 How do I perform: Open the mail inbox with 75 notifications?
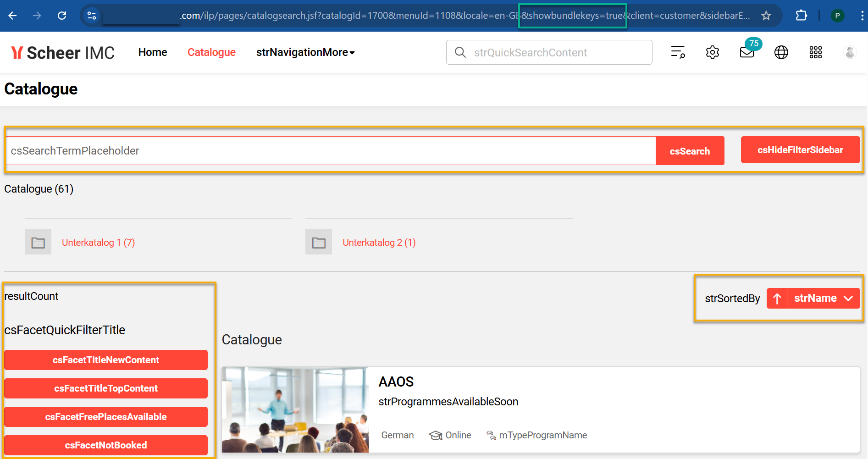point(746,52)
